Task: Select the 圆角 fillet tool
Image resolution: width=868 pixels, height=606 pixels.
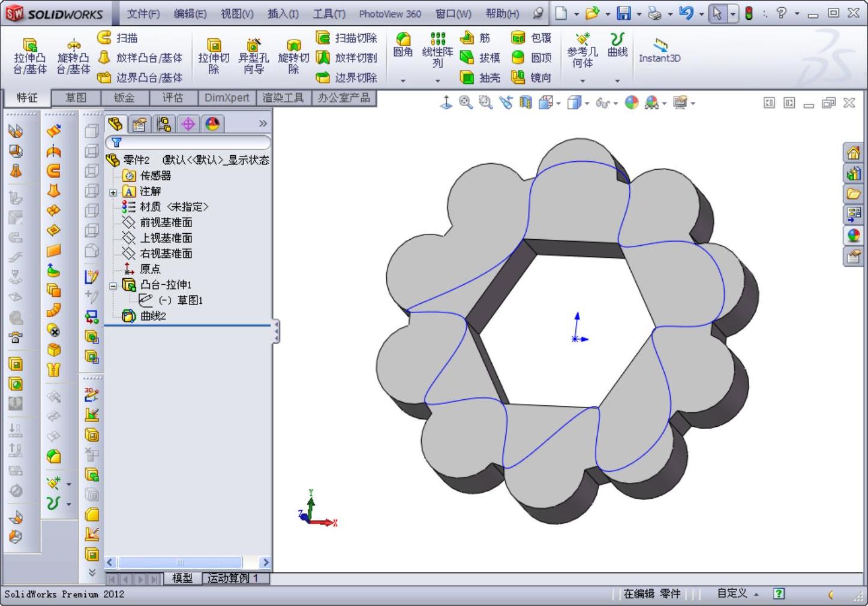Action: point(403,45)
